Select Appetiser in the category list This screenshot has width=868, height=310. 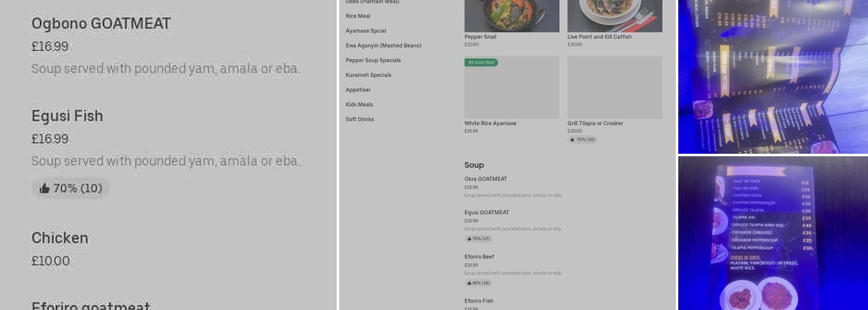(358, 90)
